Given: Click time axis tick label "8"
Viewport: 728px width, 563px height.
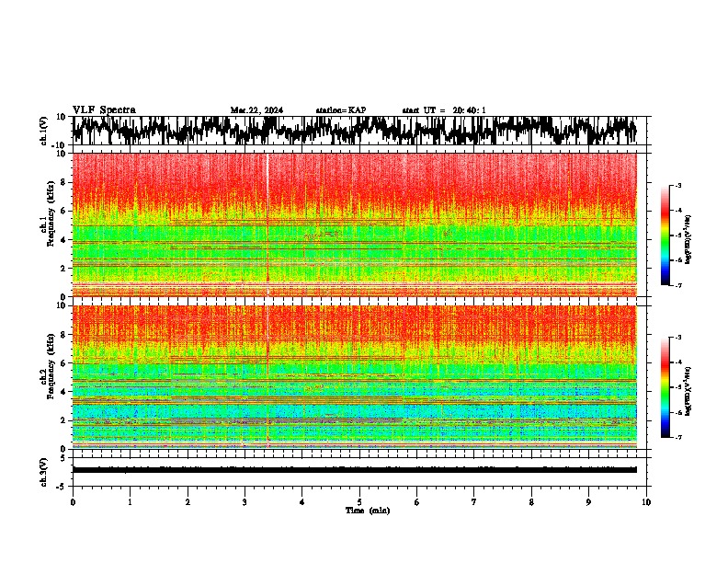Looking at the screenshot, I should point(531,502).
